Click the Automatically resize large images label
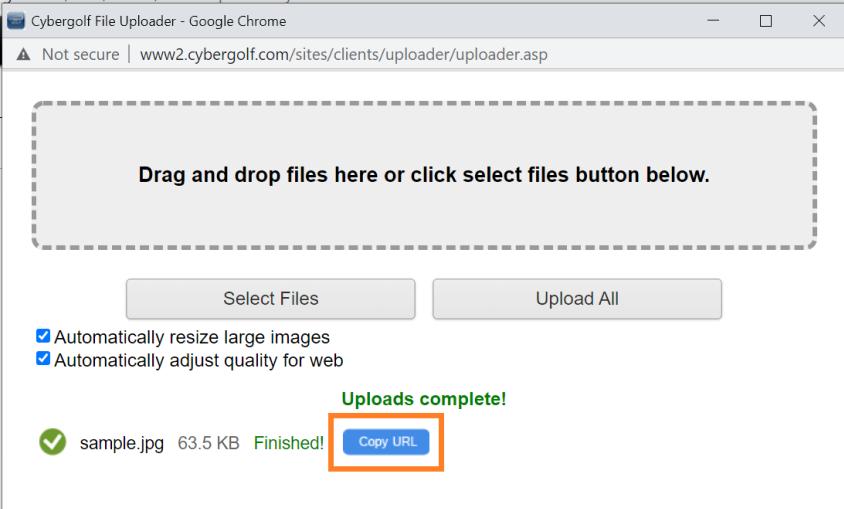844x509 pixels. [x=192, y=337]
